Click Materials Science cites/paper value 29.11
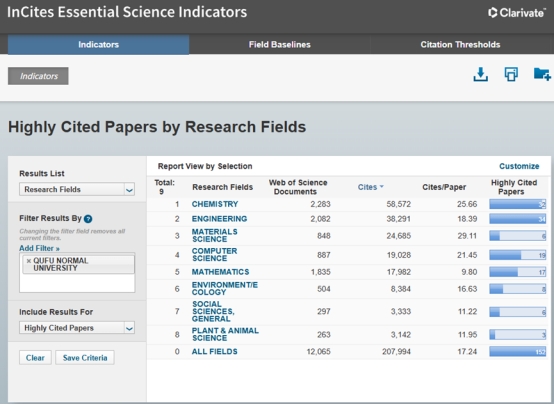554x405 pixels. [x=467, y=236]
